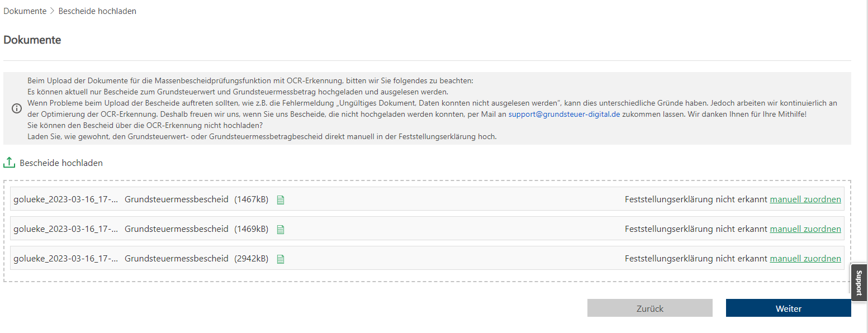Viewport: 868px width, 333px height.
Task: Select the (1469kB) file size text
Action: (x=252, y=229)
